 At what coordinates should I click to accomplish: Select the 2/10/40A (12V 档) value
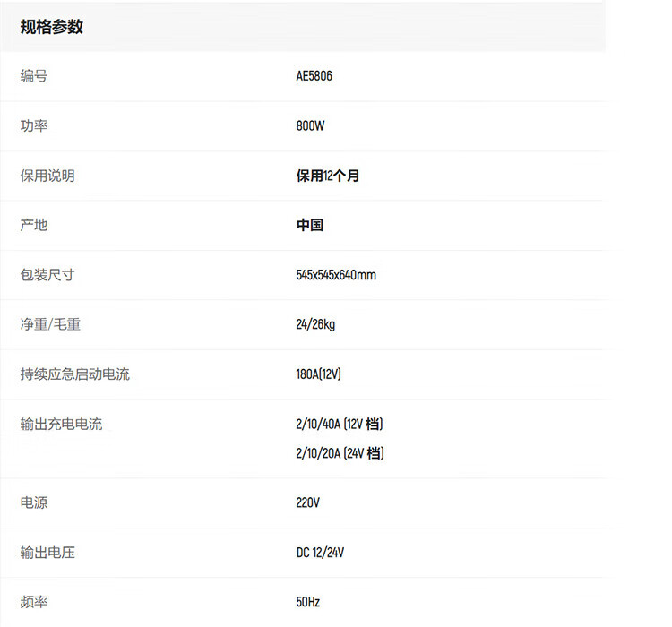pos(340,424)
